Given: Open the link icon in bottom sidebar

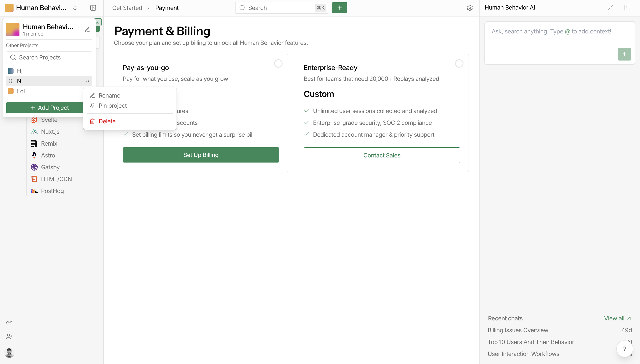Looking at the screenshot, I should [x=9, y=323].
